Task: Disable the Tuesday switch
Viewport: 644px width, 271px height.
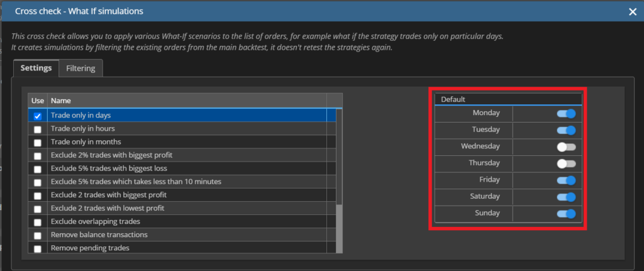Action: tap(566, 130)
